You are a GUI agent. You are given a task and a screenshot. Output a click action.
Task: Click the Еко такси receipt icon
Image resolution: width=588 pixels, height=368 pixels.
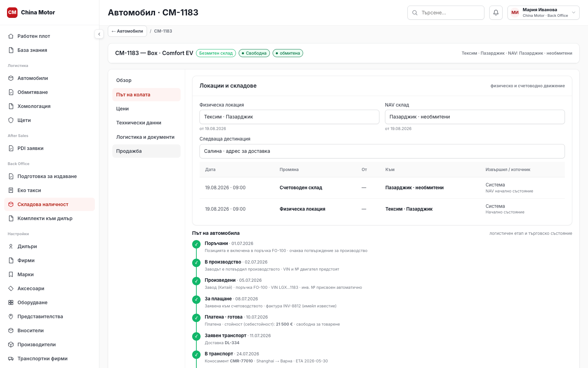click(11, 190)
